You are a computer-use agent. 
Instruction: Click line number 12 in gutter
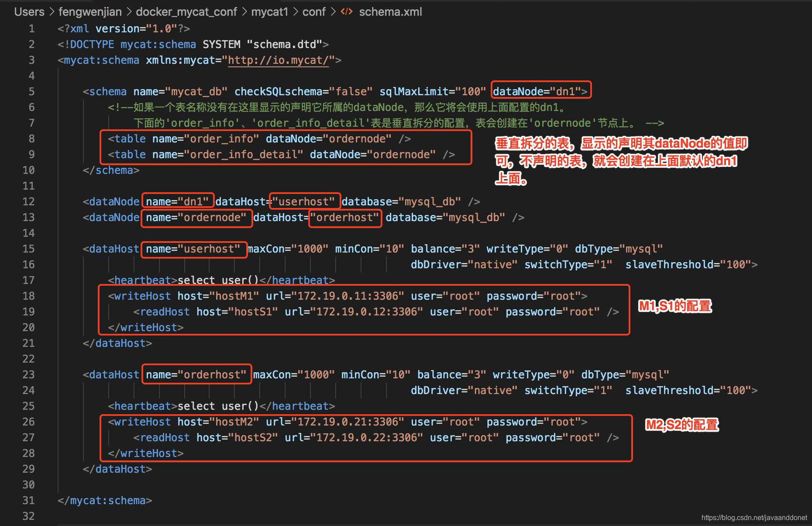click(x=28, y=202)
